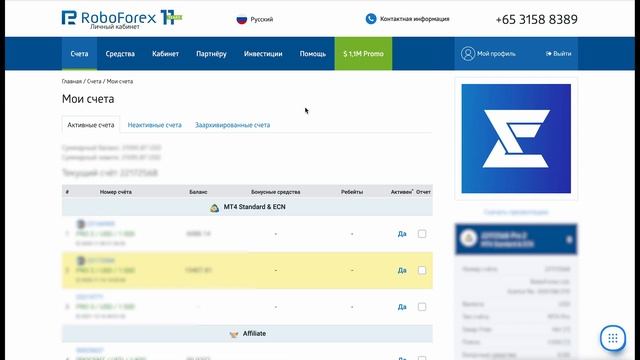
Task: Open Мой профиль
Action: pos(496,53)
